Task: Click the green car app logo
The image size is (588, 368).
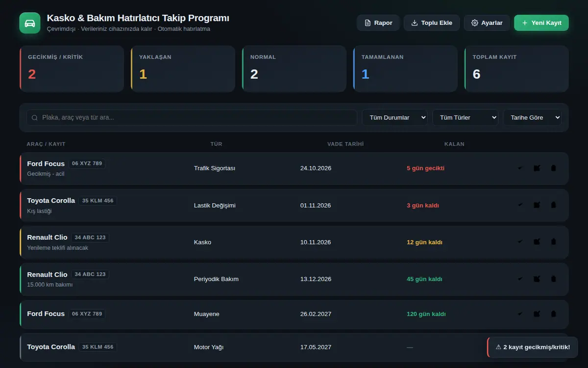Action: click(x=30, y=23)
